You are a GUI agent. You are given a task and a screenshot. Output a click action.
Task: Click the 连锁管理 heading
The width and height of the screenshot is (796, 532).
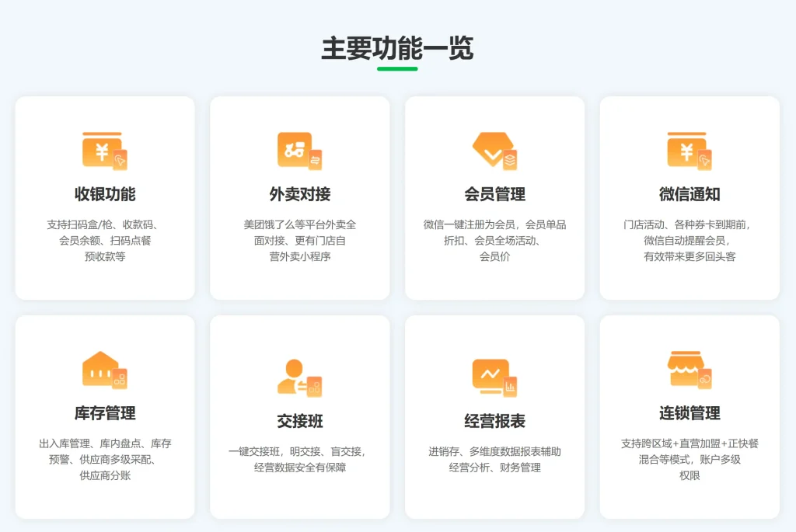tap(689, 413)
